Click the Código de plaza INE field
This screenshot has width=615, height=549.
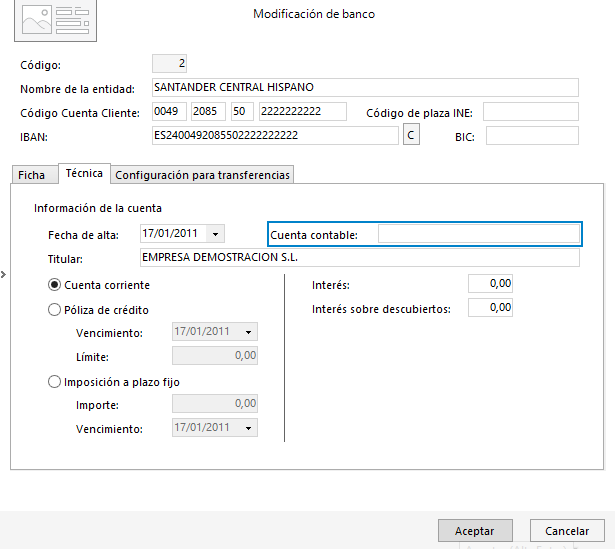pyautogui.click(x=532, y=111)
